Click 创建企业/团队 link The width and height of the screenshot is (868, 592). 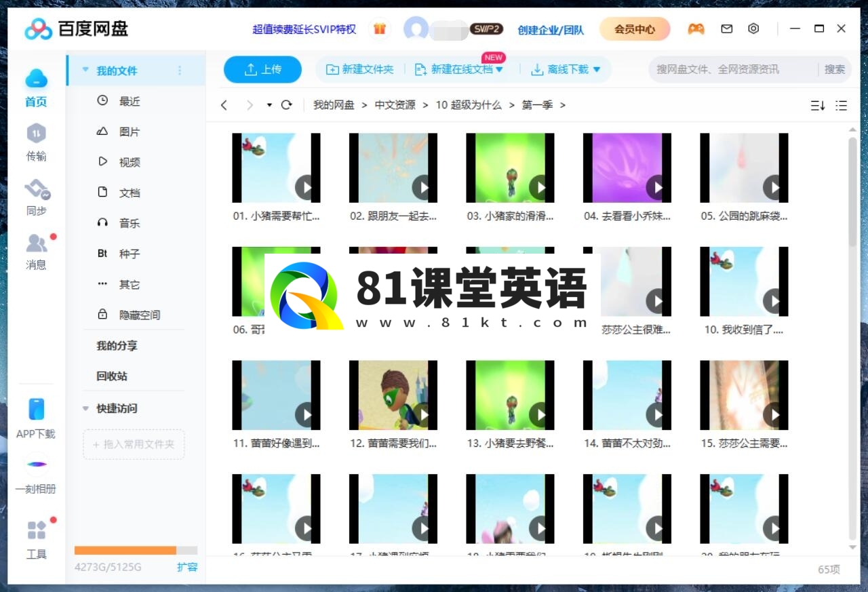tap(551, 30)
